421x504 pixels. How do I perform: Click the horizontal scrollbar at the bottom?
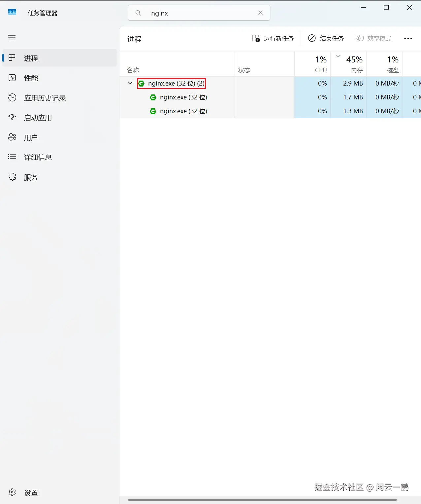[262, 500]
